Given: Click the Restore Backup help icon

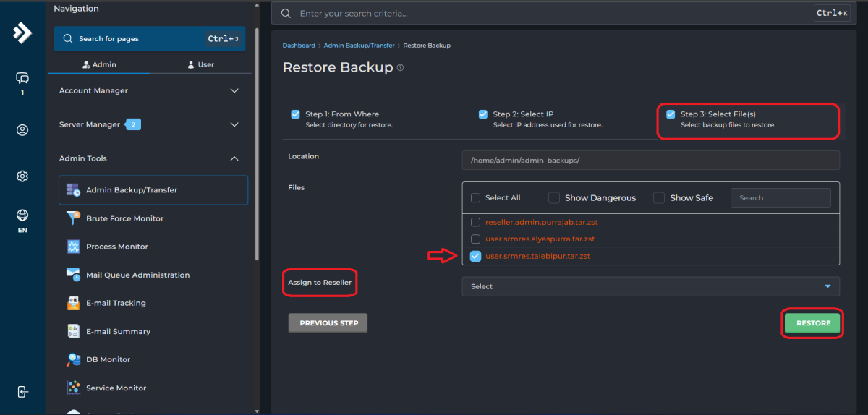Looking at the screenshot, I should (400, 68).
